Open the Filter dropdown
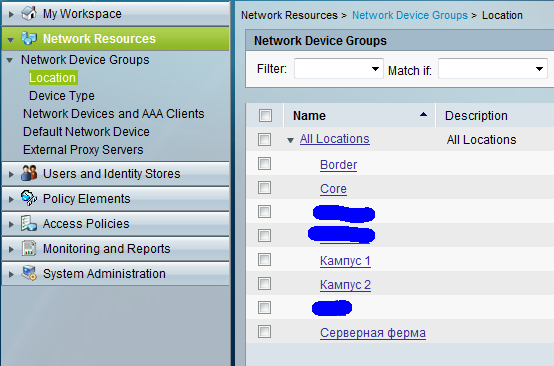 point(338,69)
